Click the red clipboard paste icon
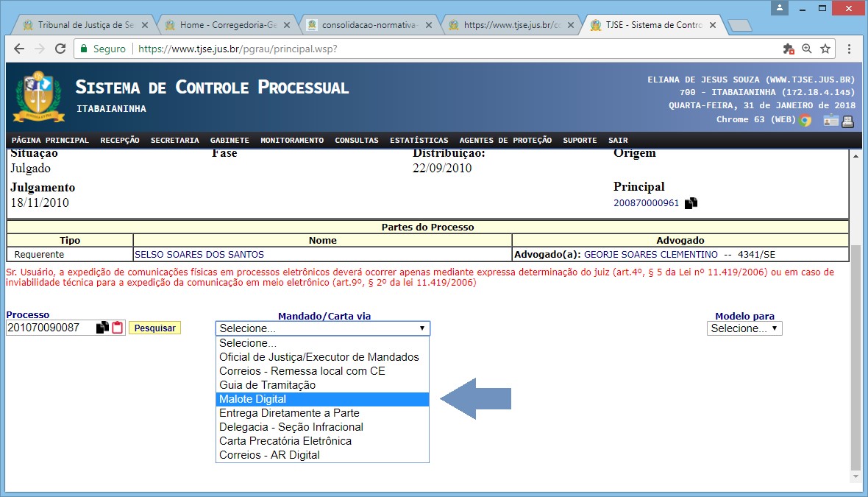The height and width of the screenshot is (497, 868). pos(118,328)
